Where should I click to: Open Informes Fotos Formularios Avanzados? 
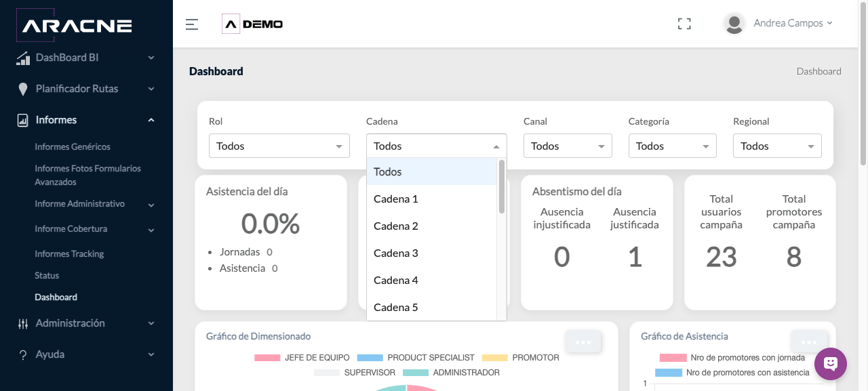[88, 176]
